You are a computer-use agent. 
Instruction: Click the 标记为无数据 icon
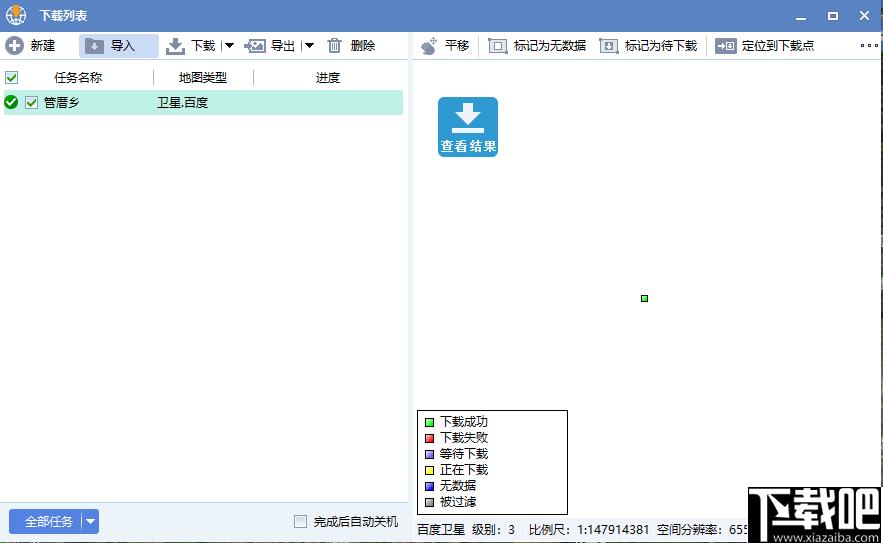point(497,46)
